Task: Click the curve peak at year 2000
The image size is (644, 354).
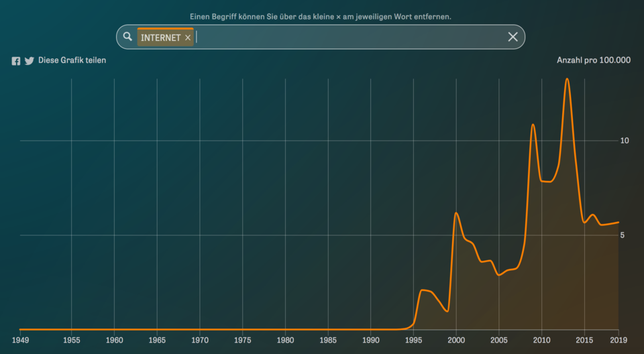Action: point(456,213)
